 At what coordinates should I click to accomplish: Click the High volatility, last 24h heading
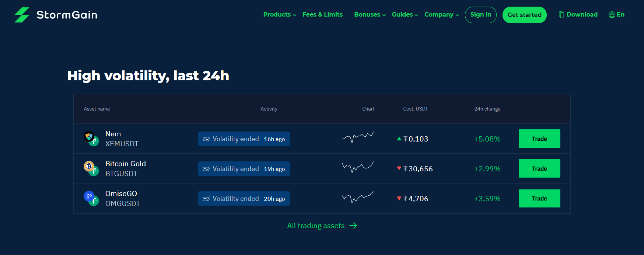(x=148, y=76)
